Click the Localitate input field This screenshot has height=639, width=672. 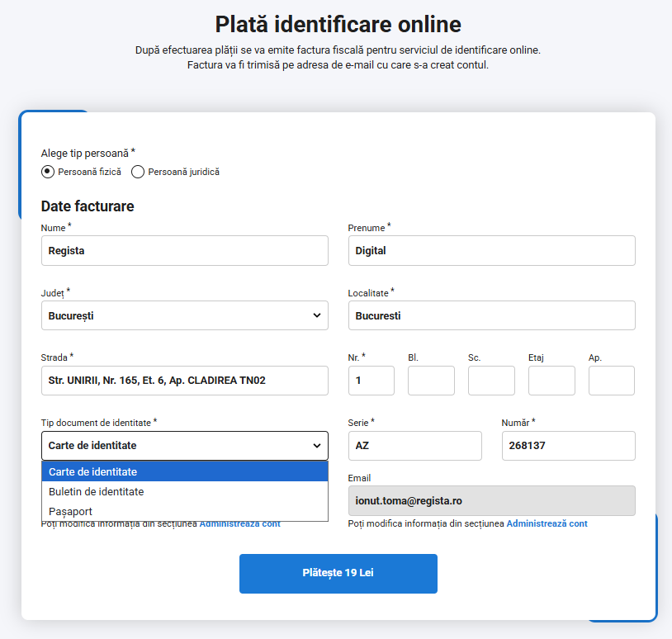(491, 315)
